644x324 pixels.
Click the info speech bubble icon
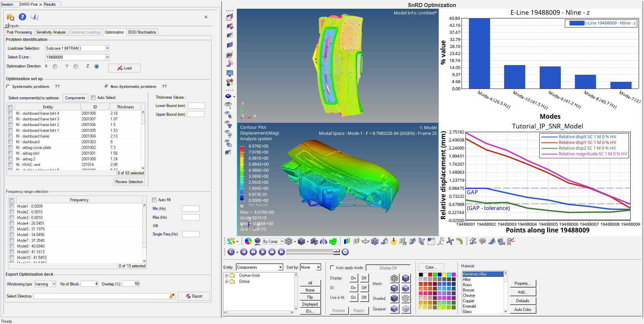click(x=34, y=17)
